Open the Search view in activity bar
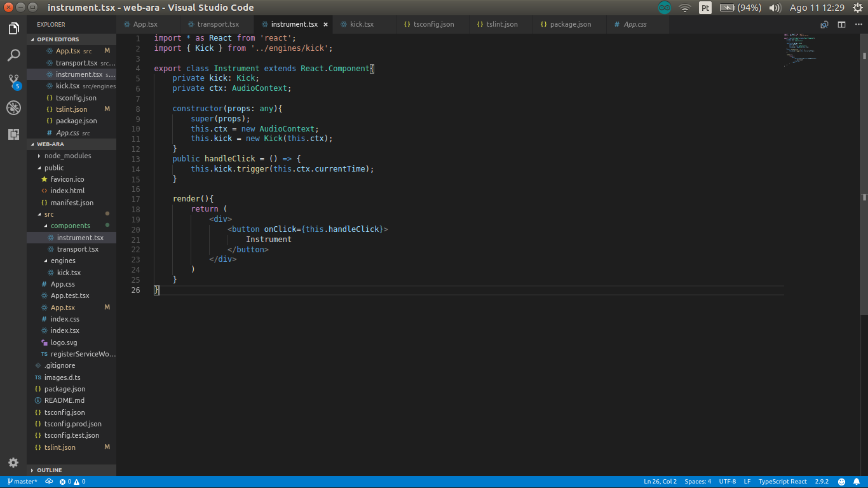Screen dimensions: 868x488 coord(13,55)
